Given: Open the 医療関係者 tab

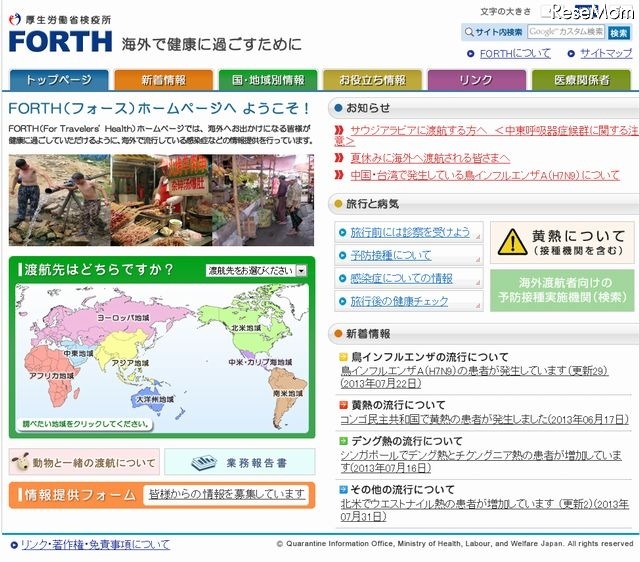Looking at the screenshot, I should [x=581, y=80].
